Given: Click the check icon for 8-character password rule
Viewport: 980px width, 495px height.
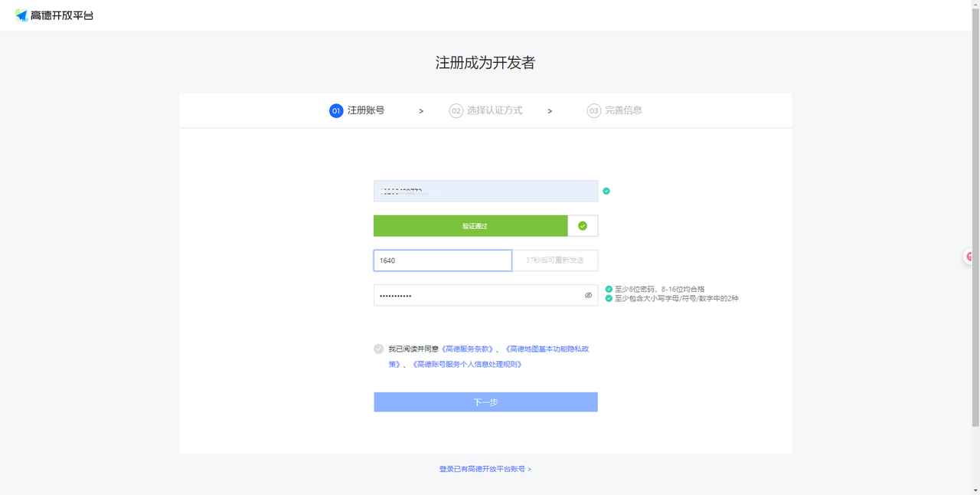Looking at the screenshot, I should point(609,290).
